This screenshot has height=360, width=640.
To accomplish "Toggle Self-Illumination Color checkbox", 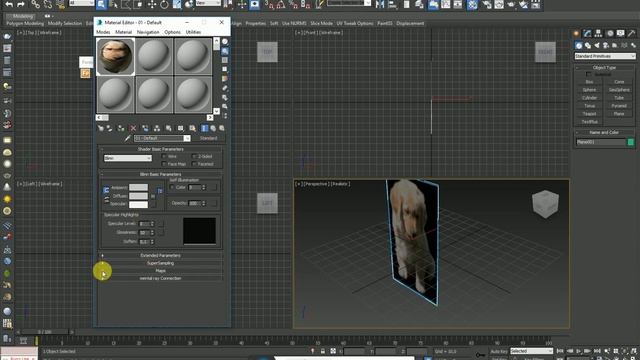I will 172,187.
